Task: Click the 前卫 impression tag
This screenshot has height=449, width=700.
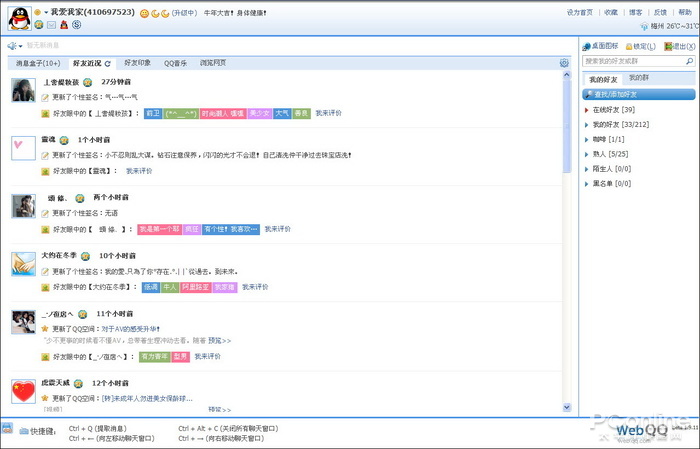Action: tap(153, 113)
